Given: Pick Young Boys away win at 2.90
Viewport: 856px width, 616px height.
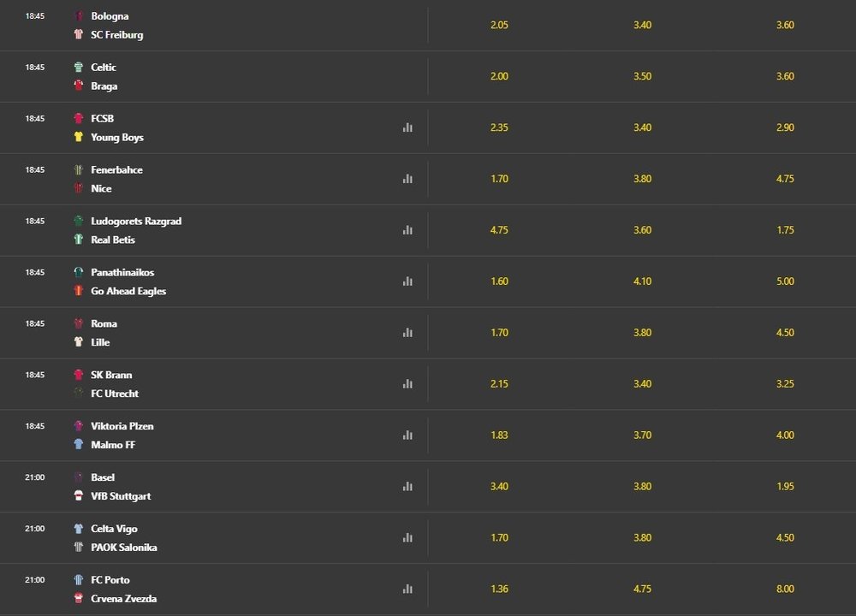Looking at the screenshot, I should [785, 127].
